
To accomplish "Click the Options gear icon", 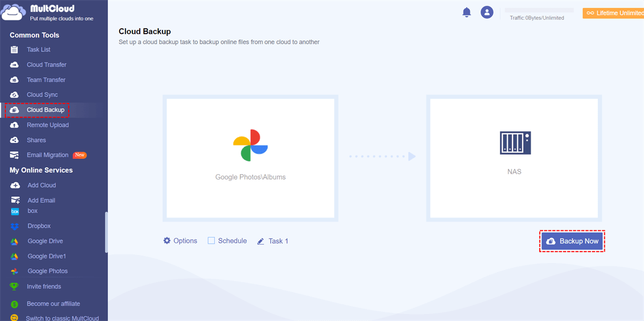I will point(167,240).
